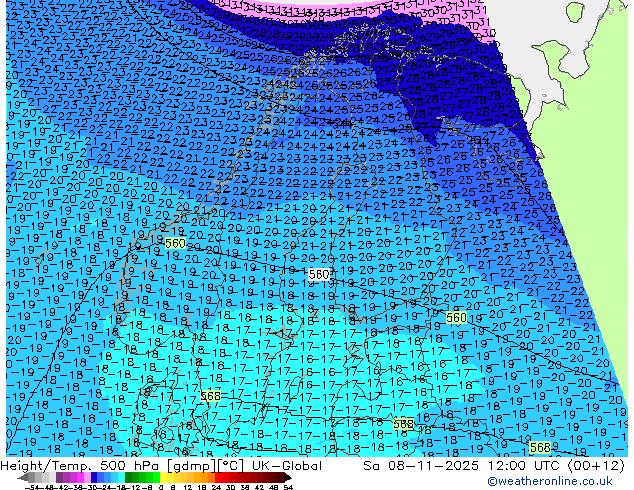Click the (00+12) forecast offset text
The width and height of the screenshot is (634, 490).
(596, 466)
